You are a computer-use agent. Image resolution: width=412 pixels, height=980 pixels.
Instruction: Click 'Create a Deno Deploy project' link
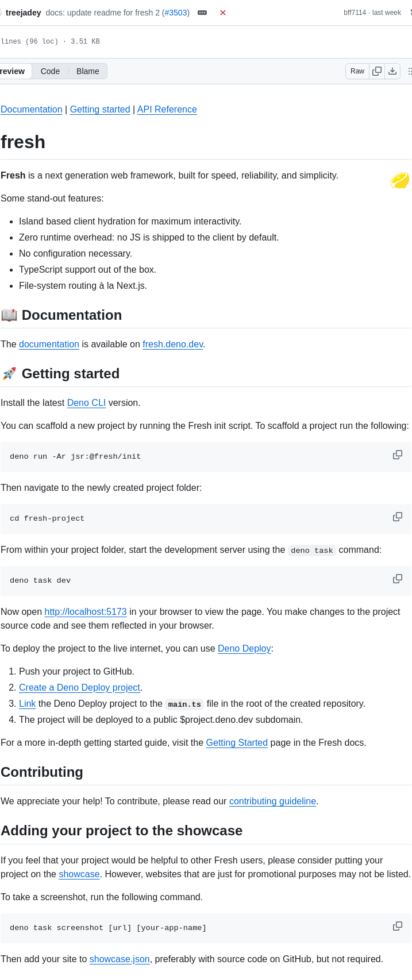79,687
